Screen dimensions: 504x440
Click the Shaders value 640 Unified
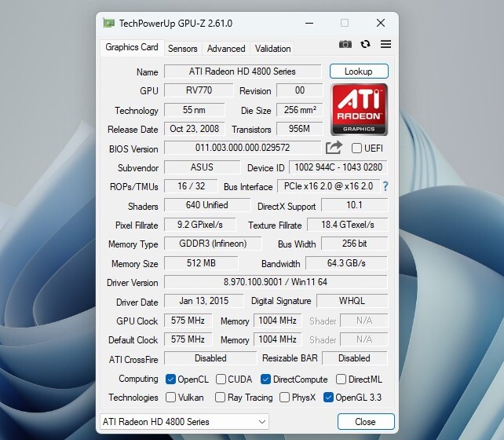(207, 205)
